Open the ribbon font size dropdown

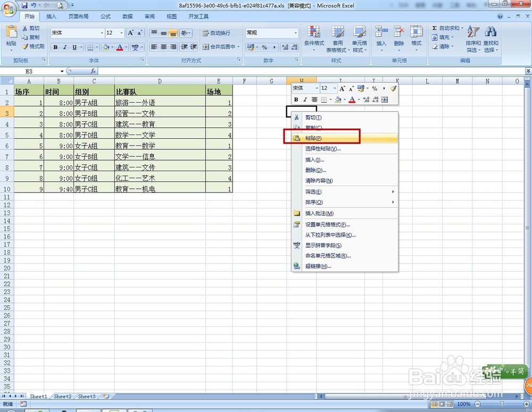(121, 33)
